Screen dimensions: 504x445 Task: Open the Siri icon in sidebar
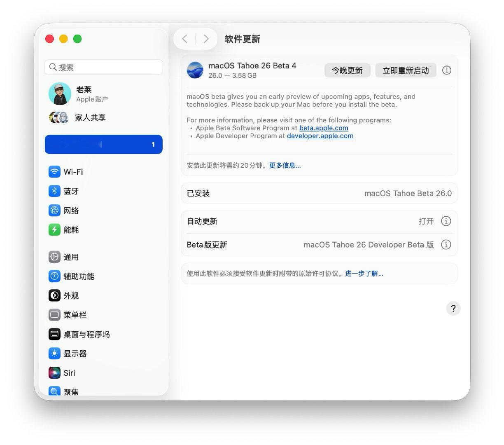coord(54,373)
